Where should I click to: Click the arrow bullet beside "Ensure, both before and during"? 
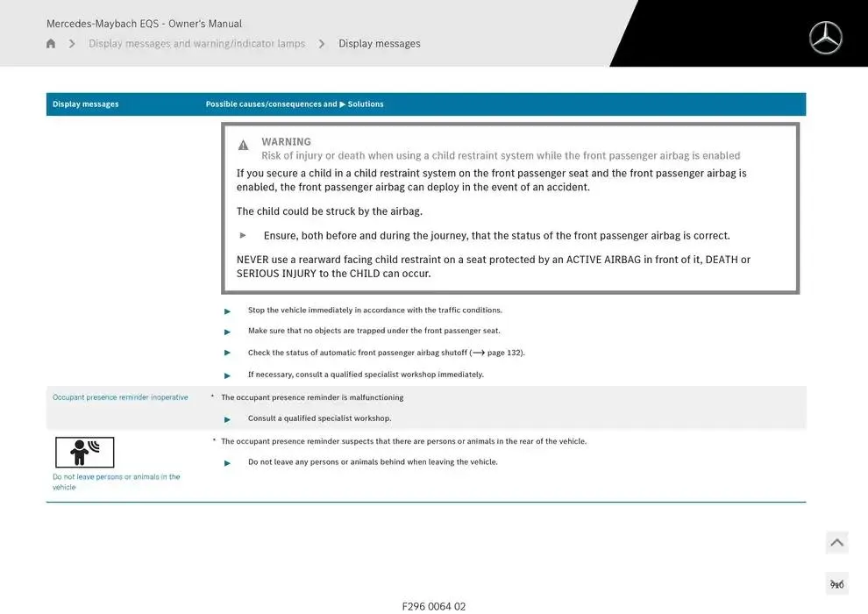point(244,236)
